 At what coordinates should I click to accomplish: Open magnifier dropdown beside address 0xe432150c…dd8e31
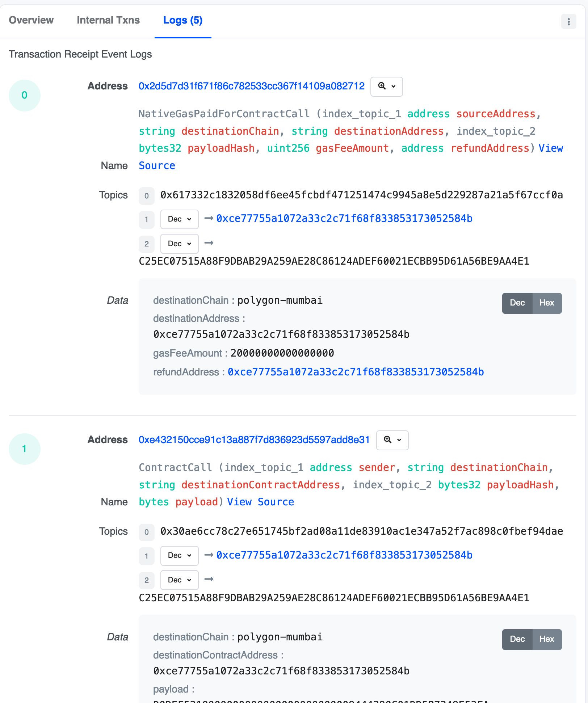392,440
